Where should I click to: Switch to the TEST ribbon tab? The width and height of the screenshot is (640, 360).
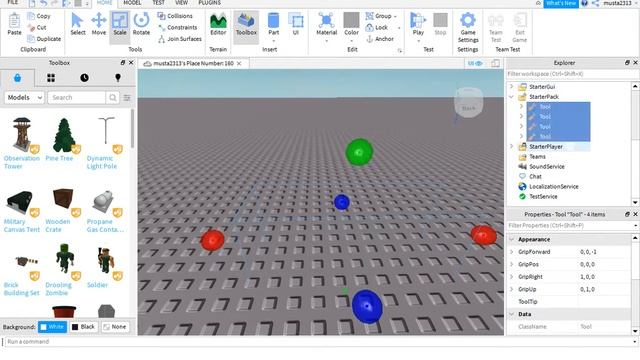[x=158, y=2]
